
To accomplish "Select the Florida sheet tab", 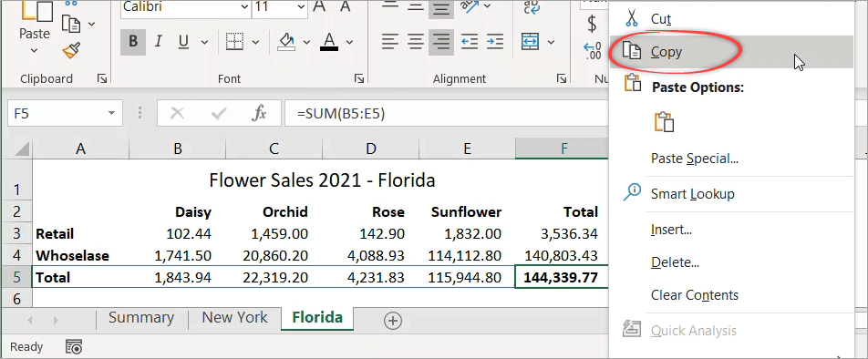I will [x=317, y=318].
